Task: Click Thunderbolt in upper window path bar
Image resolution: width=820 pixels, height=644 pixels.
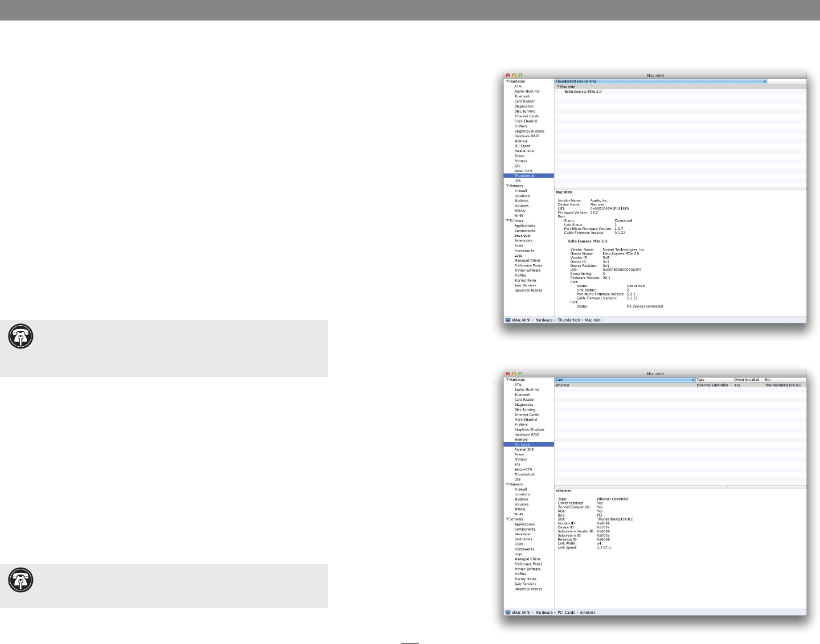Action: pyautogui.click(x=569, y=320)
